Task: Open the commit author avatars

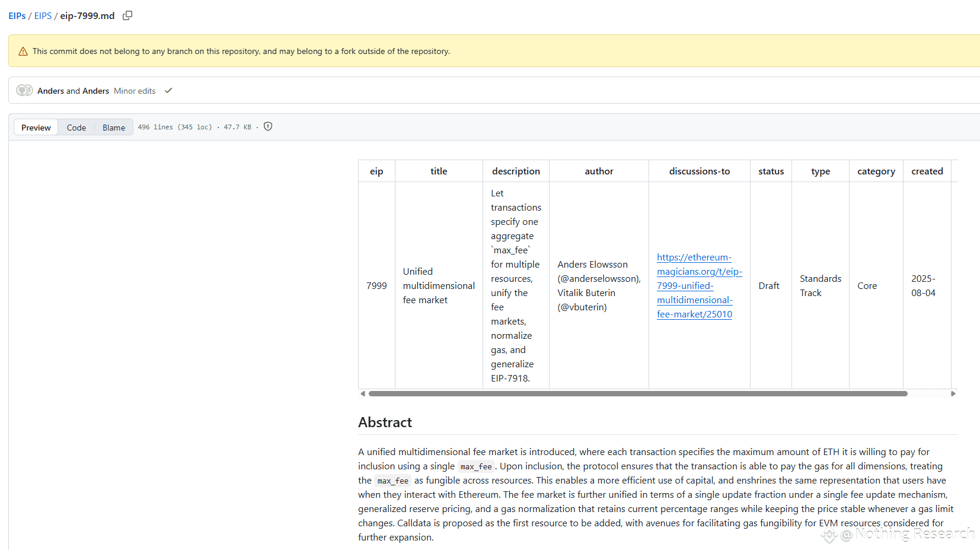Action: coord(24,90)
